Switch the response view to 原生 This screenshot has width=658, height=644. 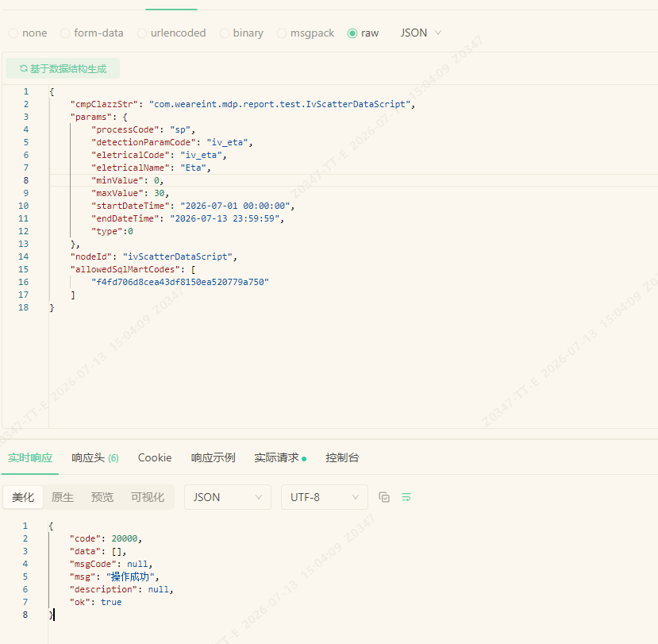(63, 497)
